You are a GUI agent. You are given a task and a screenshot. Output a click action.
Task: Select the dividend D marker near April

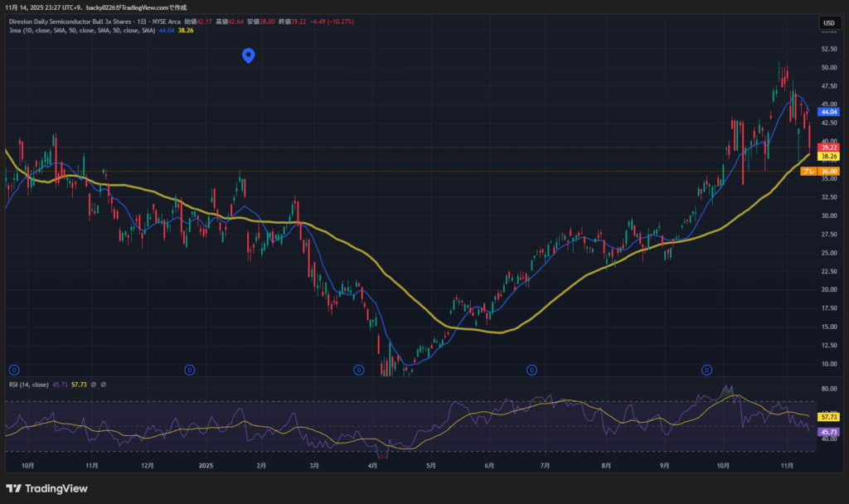[359, 369]
